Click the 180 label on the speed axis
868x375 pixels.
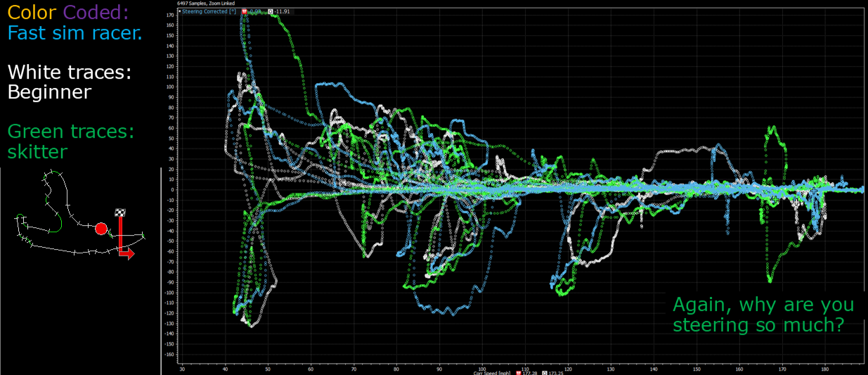point(825,368)
